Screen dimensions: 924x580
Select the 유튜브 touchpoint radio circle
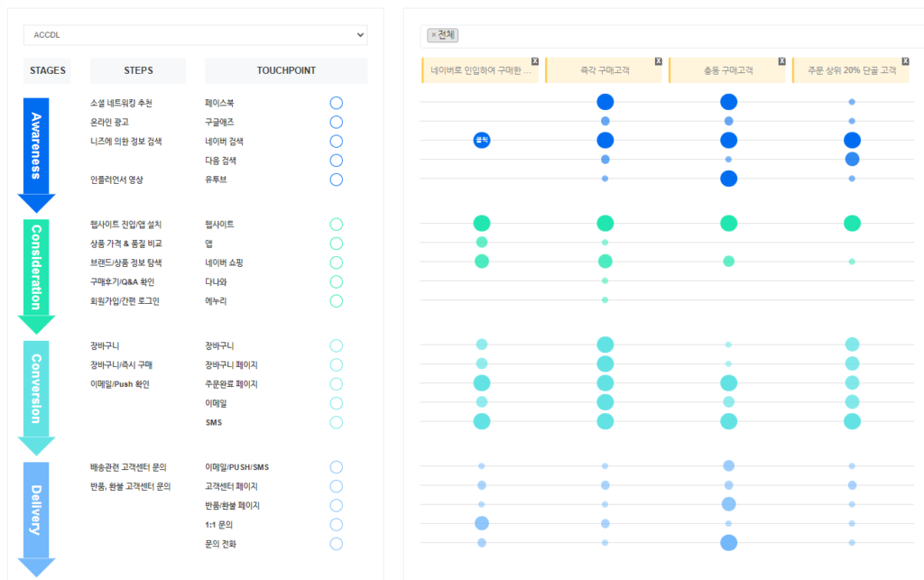337,180
